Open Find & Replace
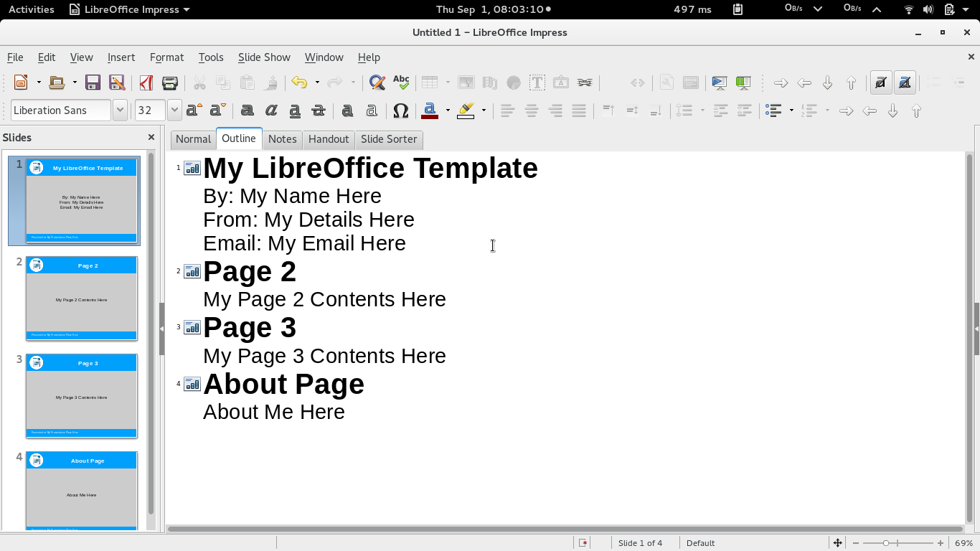This screenshot has width=980, height=551. [377, 83]
